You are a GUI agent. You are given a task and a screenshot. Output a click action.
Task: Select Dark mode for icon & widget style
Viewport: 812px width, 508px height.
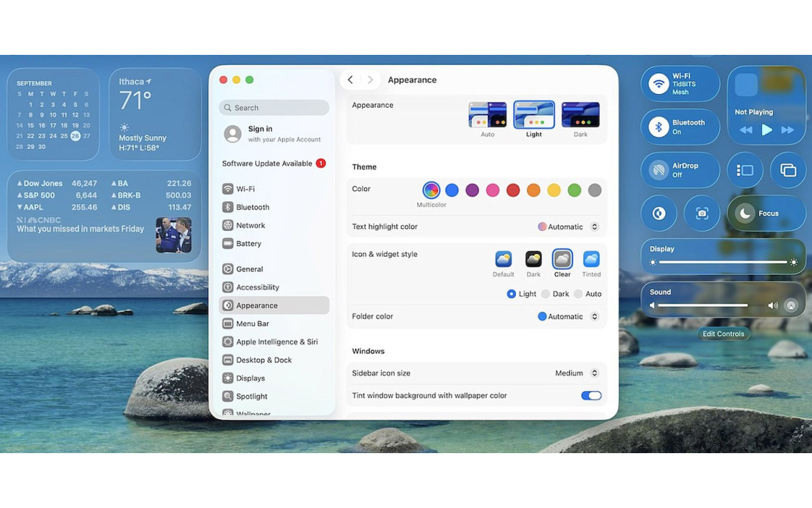click(533, 259)
